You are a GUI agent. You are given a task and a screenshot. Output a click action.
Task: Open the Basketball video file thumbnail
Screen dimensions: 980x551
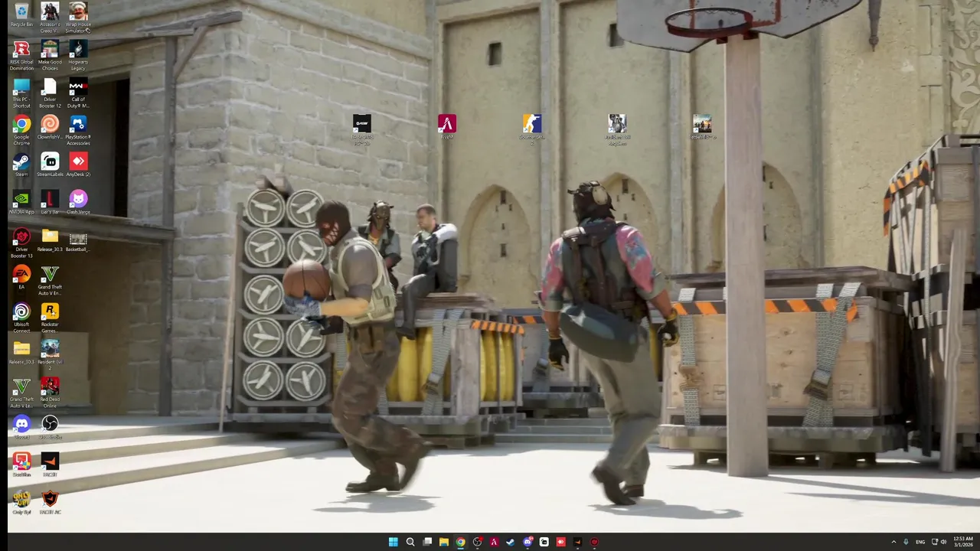[78, 240]
